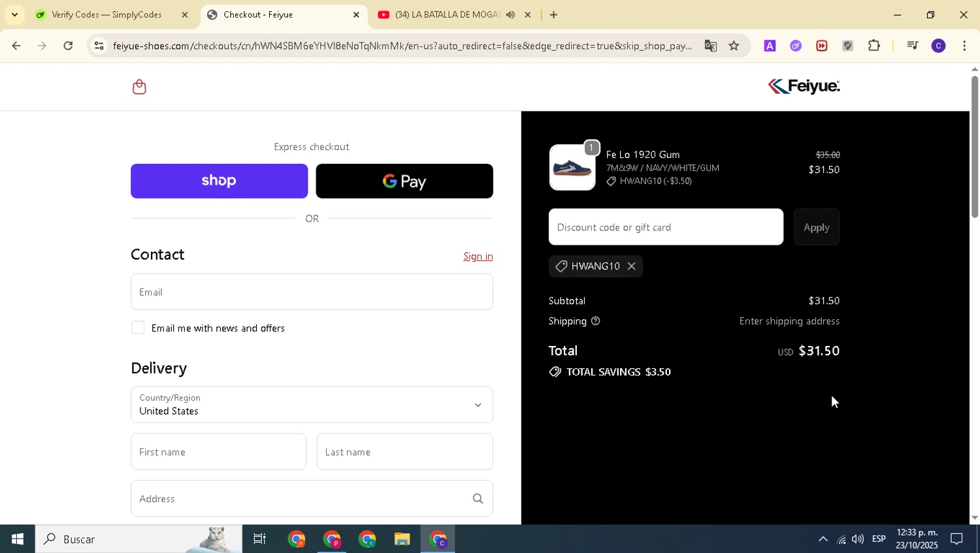Check Email me with news and offers
This screenshot has height=553, width=980.
138,328
